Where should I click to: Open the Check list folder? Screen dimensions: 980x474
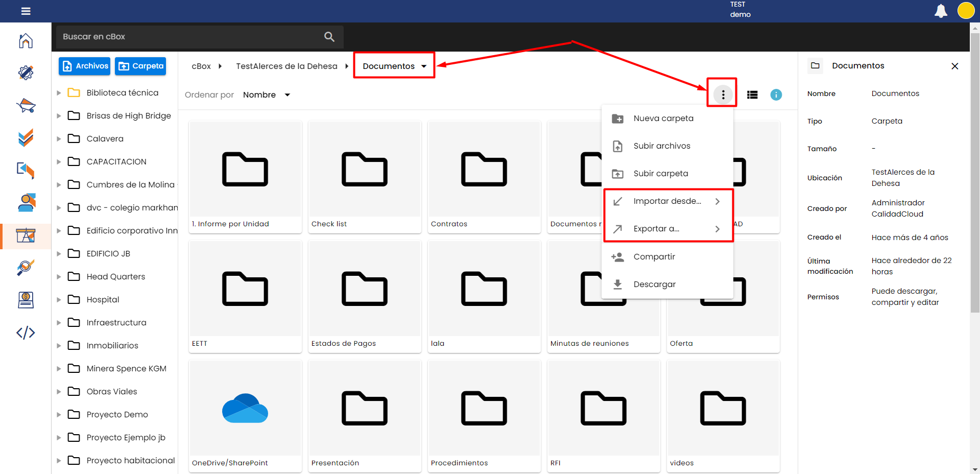click(x=365, y=177)
